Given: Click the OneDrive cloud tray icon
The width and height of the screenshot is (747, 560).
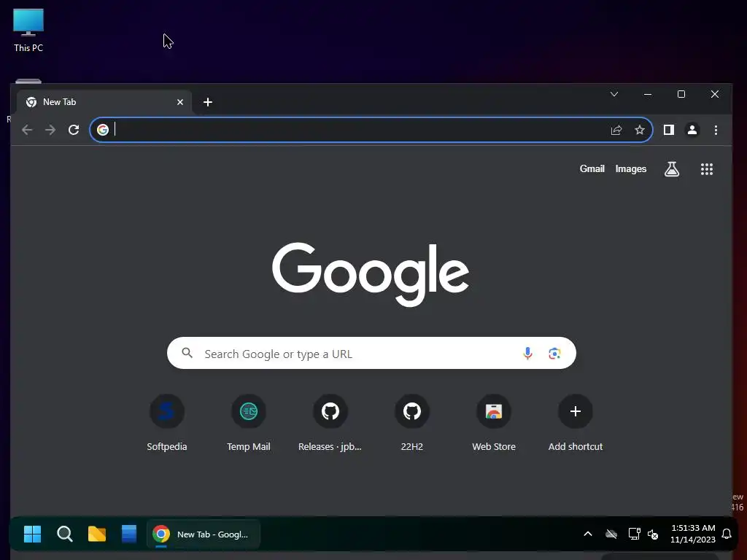Looking at the screenshot, I should tap(611, 534).
